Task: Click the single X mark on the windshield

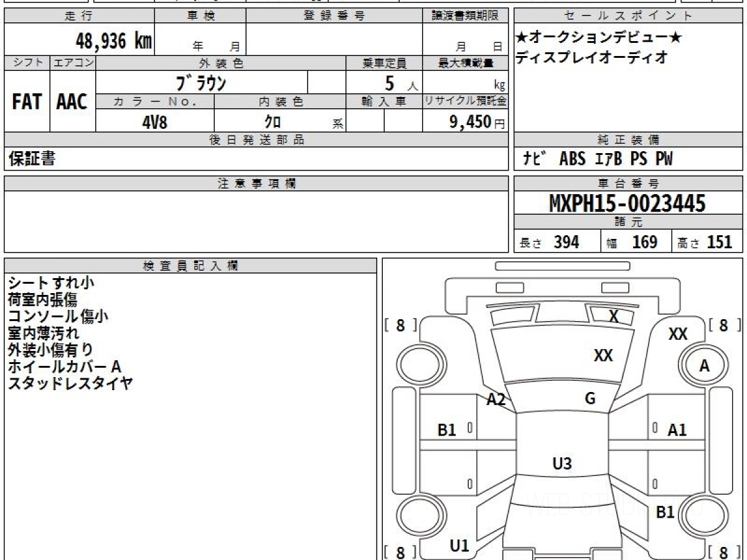Action: [614, 317]
